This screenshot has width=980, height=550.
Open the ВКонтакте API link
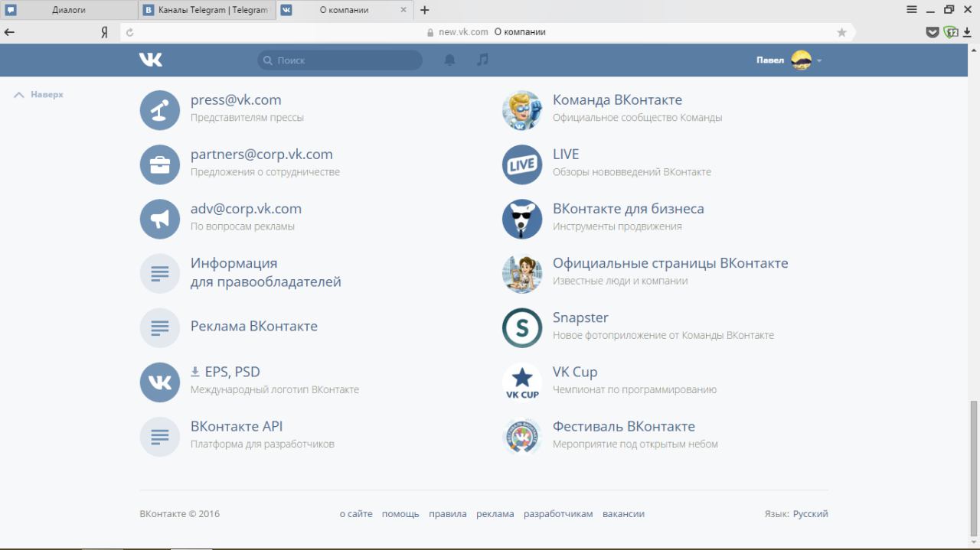237,426
